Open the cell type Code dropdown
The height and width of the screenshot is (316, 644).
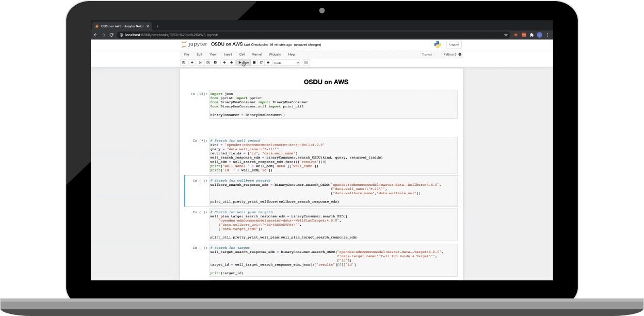286,62
